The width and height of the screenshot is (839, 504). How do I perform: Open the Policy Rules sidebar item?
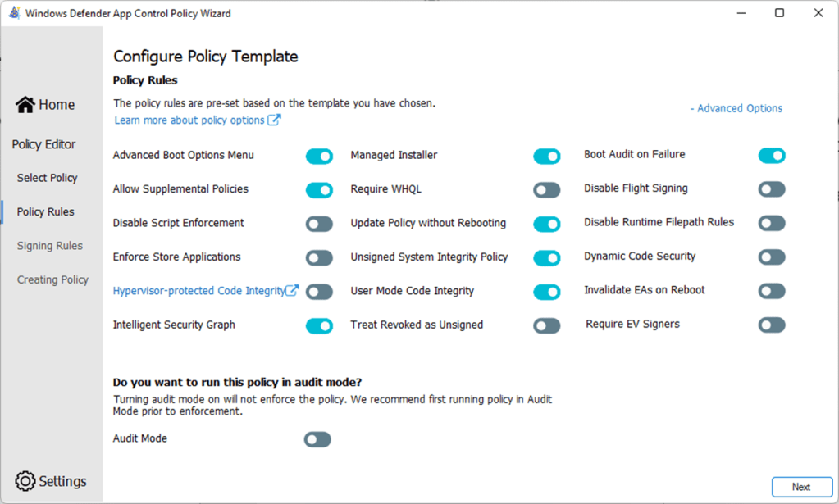point(45,211)
